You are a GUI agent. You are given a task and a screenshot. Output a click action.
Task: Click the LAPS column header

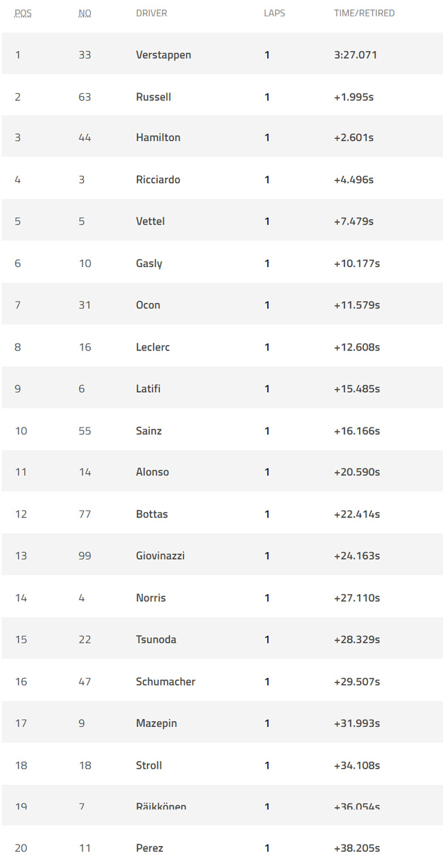click(x=275, y=13)
